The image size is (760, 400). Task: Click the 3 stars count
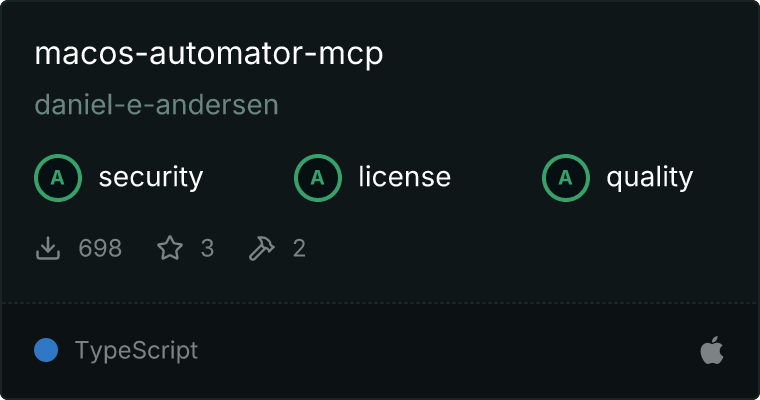[207, 248]
